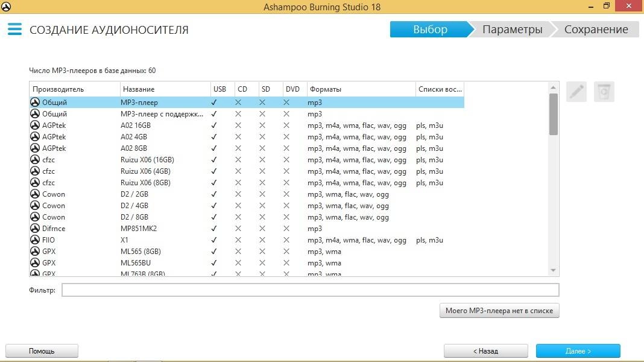Click the list scrollbar down arrow
644x362 pixels.
click(553, 270)
